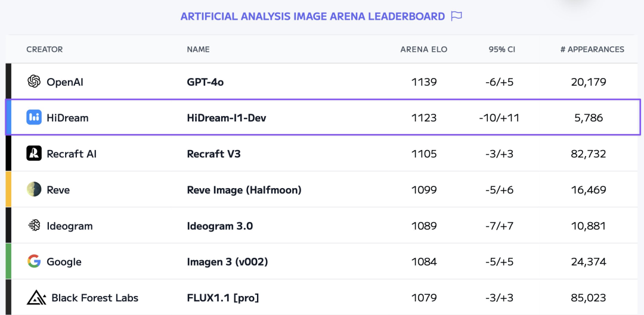644x315 pixels.
Task: Open the GPT-4o model name
Action: tap(205, 82)
